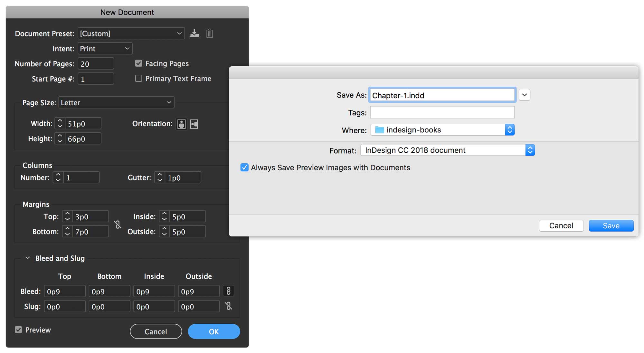Click the Outside margin field
The width and height of the screenshot is (644, 353).
[187, 232]
